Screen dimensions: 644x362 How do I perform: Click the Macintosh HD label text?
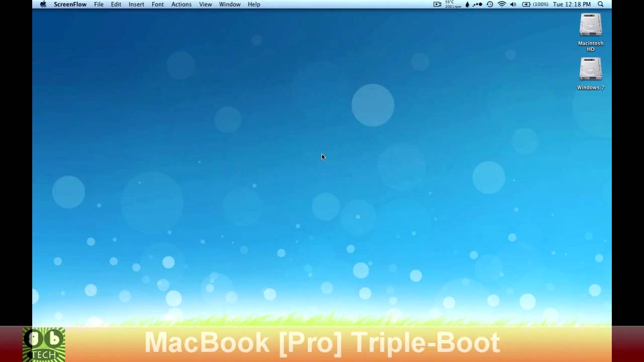click(x=591, y=46)
